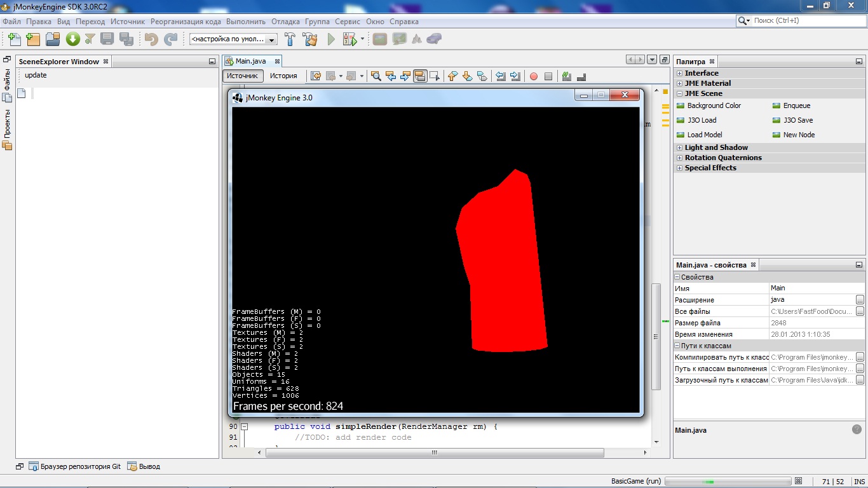The image size is (868, 488).
Task: Expand the Interface palette category
Action: (680, 73)
